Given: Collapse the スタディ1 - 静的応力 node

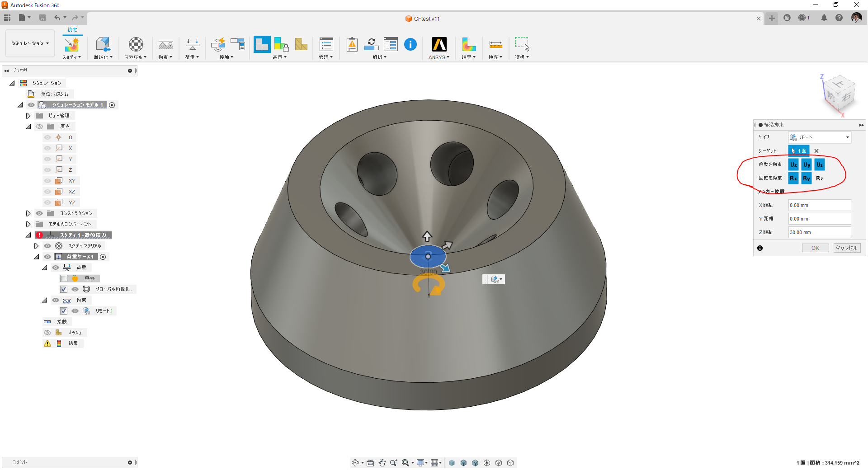Looking at the screenshot, I should point(28,235).
